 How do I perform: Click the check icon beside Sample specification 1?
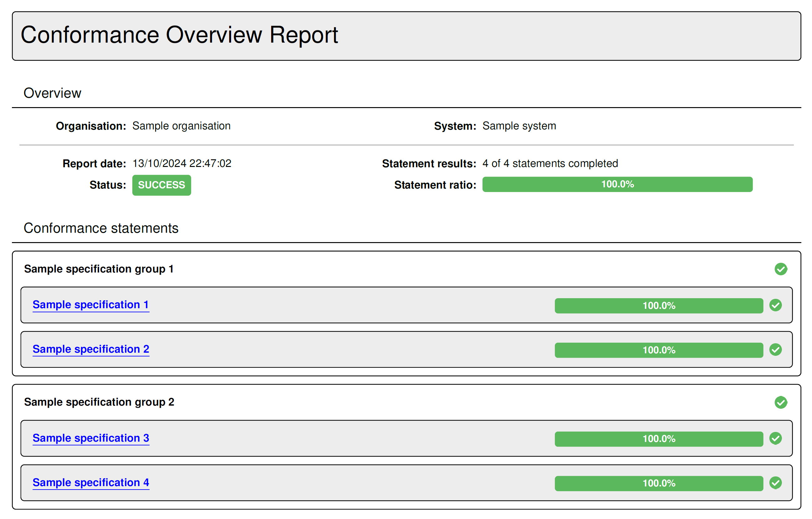776,305
